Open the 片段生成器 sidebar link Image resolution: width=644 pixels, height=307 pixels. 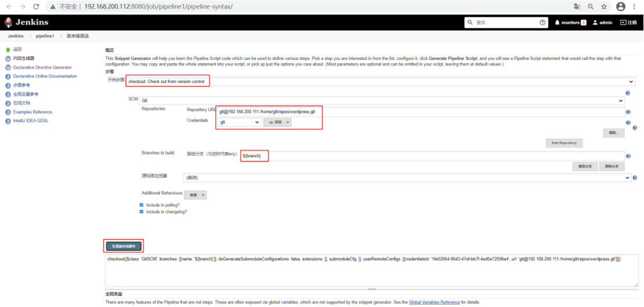(23, 58)
